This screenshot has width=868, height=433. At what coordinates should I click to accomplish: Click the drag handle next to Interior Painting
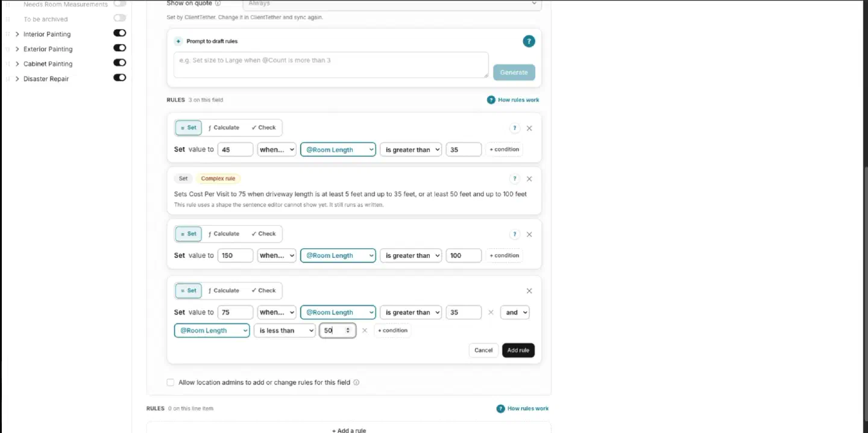click(8, 34)
